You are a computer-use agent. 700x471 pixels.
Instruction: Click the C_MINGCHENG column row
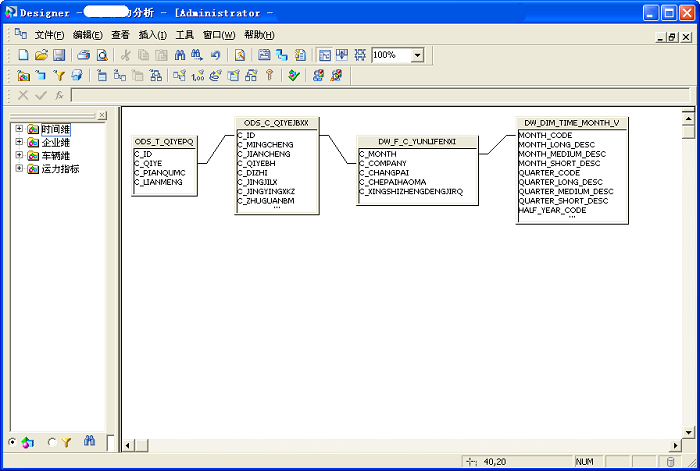pos(265,145)
